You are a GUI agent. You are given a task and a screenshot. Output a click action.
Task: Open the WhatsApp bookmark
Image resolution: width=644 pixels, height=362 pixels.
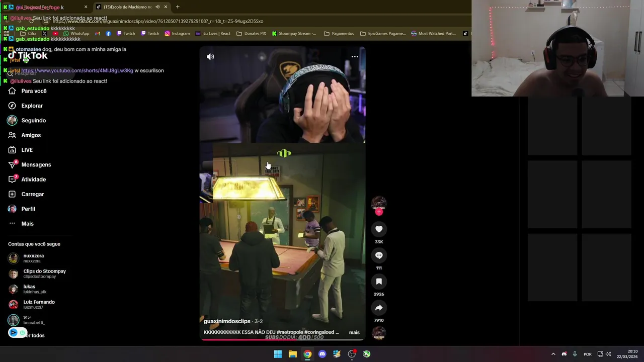[76, 34]
